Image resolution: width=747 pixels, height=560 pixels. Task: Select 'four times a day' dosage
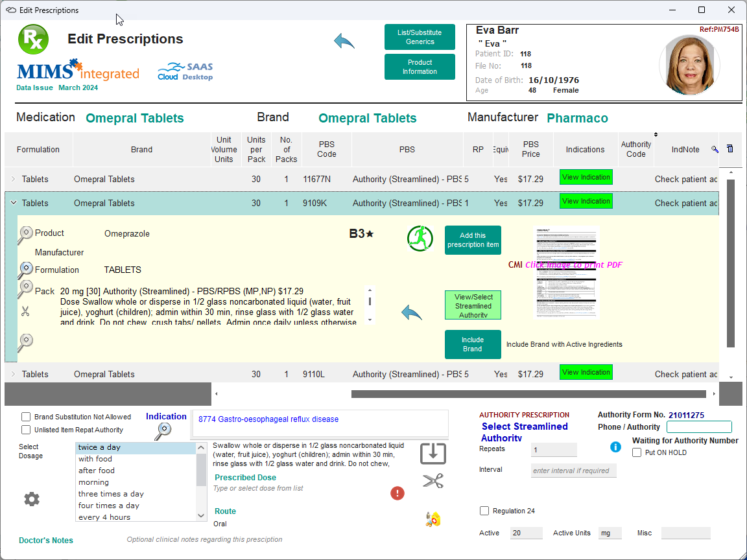pos(136,506)
